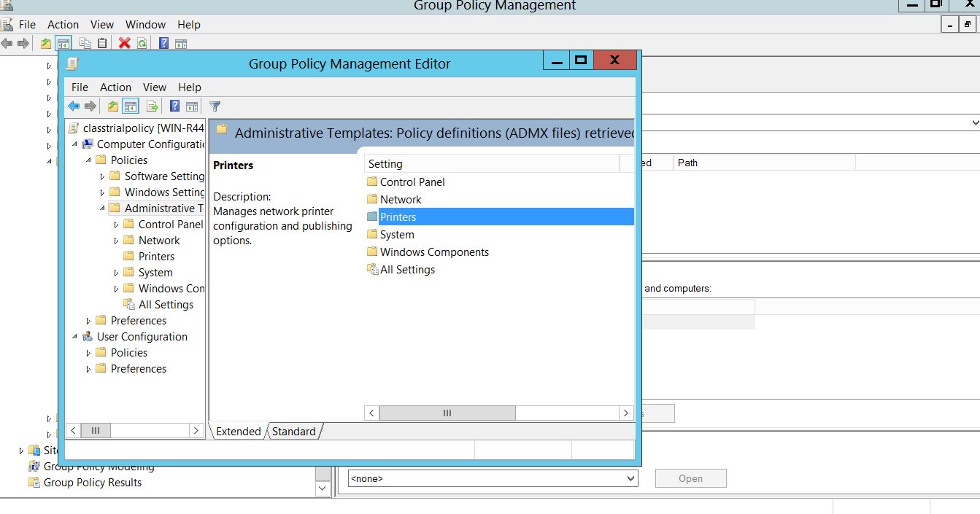Click the Path column header in the background window
The width and height of the screenshot is (980, 514).
click(764, 163)
